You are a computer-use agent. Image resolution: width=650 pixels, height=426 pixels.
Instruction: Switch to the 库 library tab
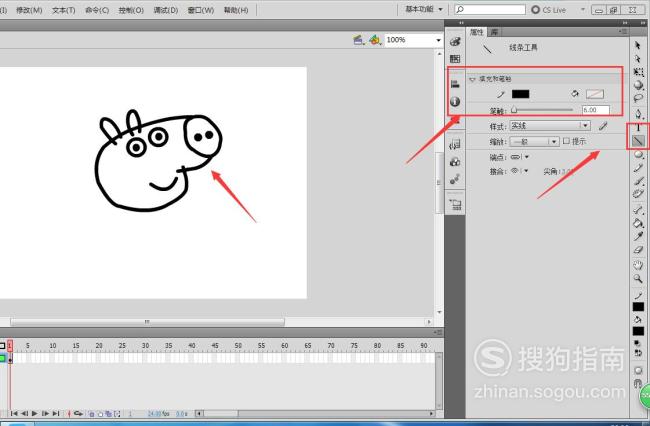tap(494, 32)
